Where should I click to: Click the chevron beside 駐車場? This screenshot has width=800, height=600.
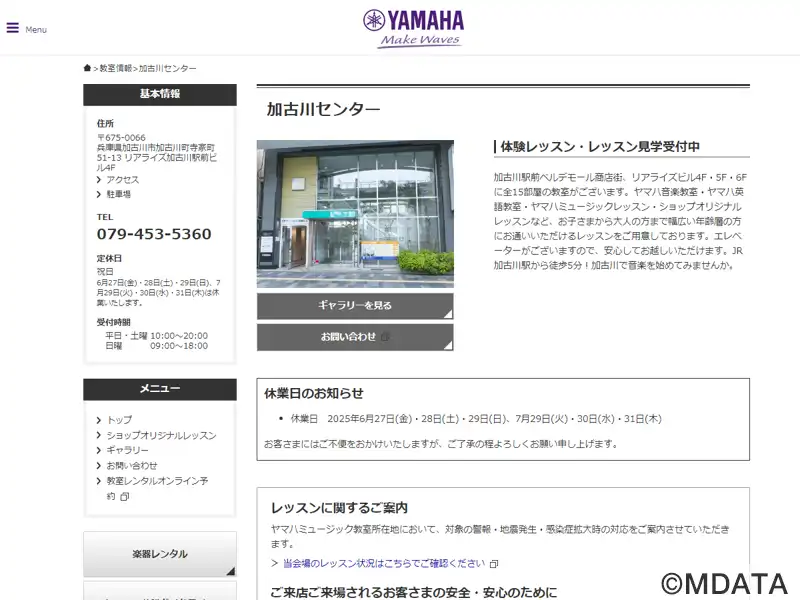pos(99,194)
